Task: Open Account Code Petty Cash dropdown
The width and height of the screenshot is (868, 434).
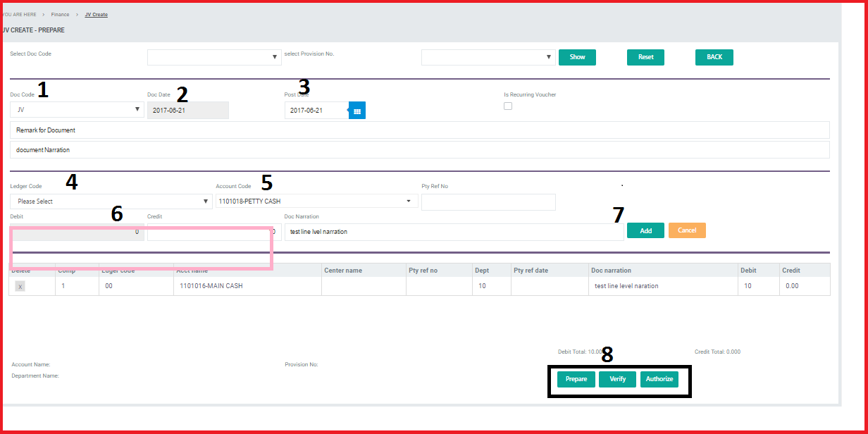Action: (316, 201)
